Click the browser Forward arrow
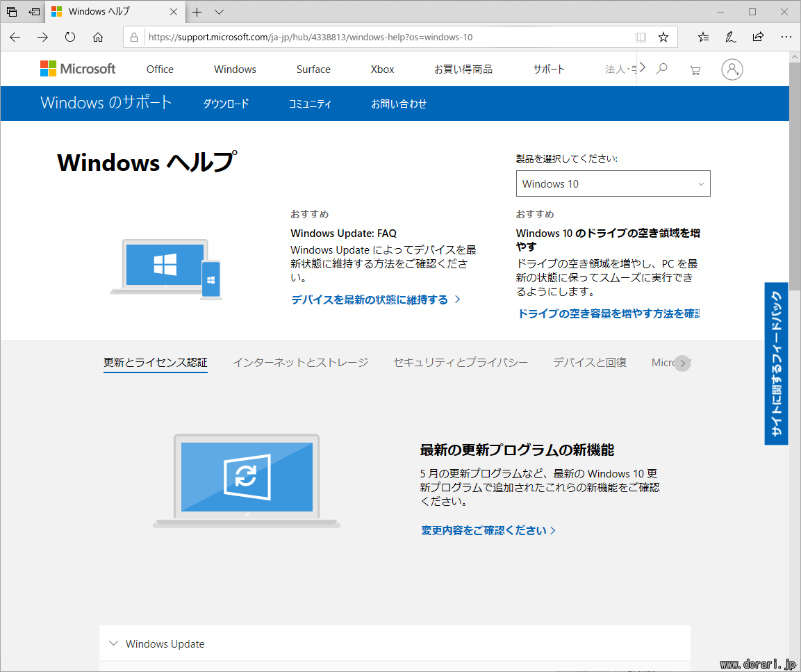Screen dimensions: 801x672 [43, 37]
